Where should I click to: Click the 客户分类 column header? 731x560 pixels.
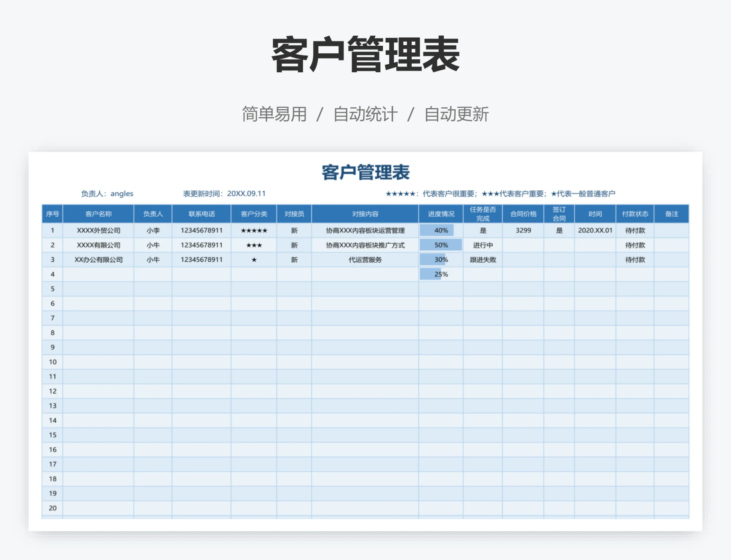[x=254, y=214]
